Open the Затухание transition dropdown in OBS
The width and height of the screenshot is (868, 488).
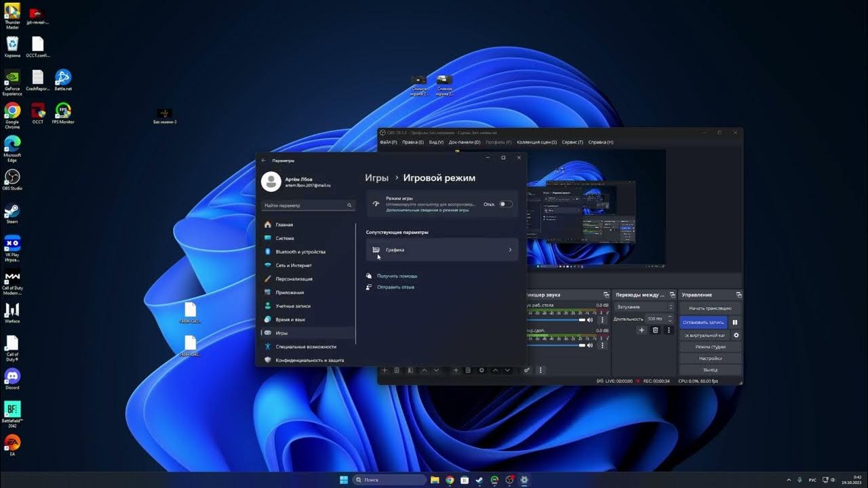pos(644,307)
